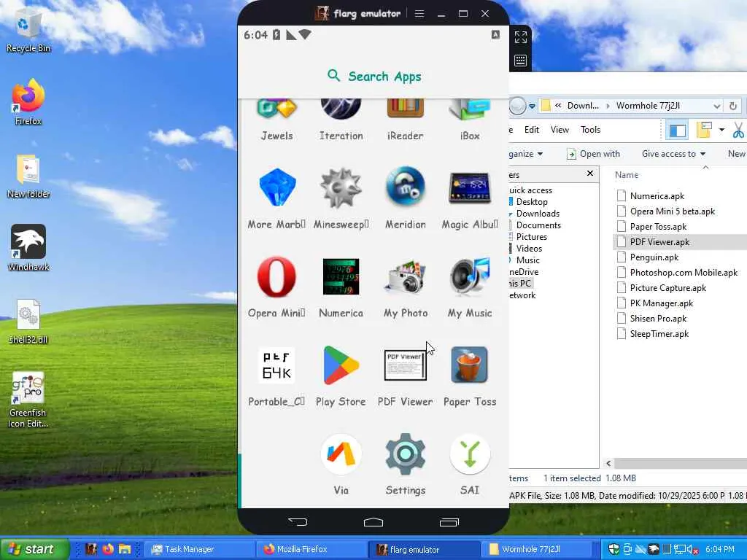Switch to Task Manager taskbar button
Image resolution: width=747 pixels, height=560 pixels.
click(199, 549)
